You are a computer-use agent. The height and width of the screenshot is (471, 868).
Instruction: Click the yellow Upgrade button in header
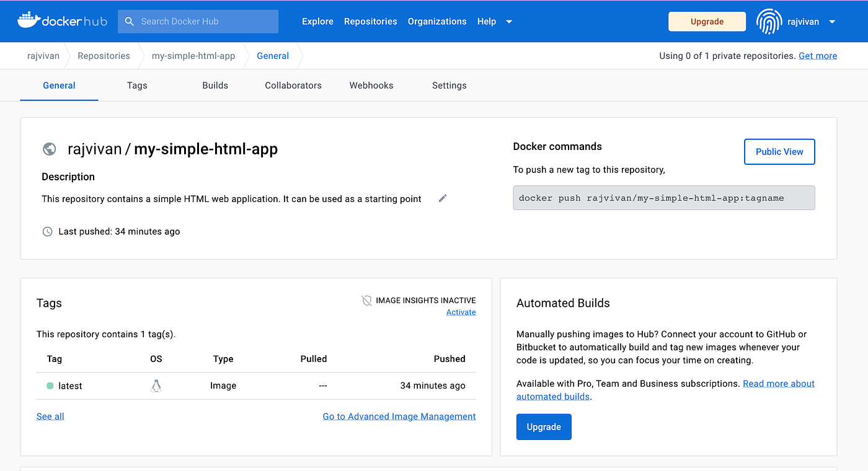pyautogui.click(x=707, y=22)
